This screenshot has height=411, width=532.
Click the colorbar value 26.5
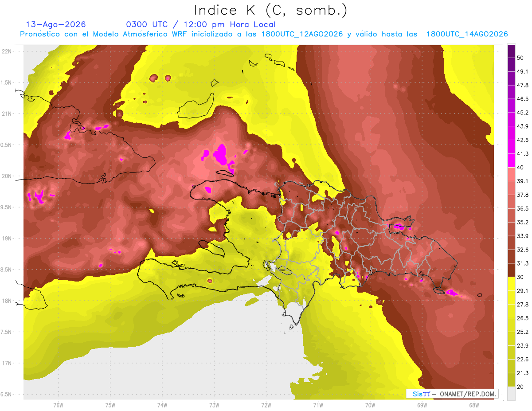(x=522, y=318)
